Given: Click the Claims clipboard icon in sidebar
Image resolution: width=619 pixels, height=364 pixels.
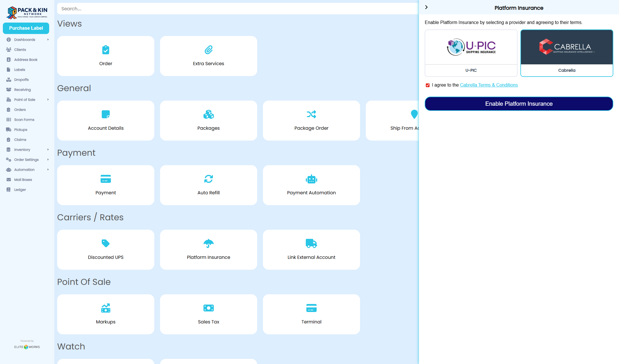Looking at the screenshot, I should pyautogui.click(x=9, y=140).
